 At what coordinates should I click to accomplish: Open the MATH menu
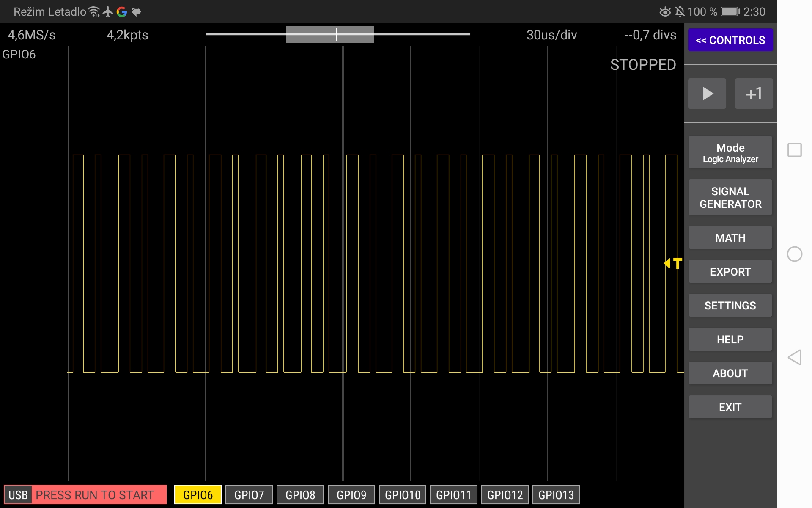pos(730,238)
